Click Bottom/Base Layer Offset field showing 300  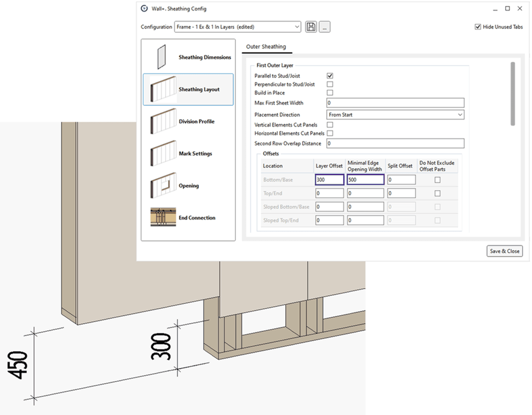[329, 180]
